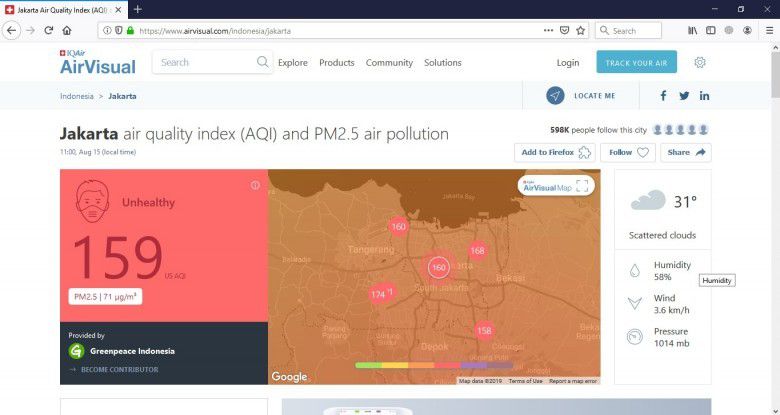
Task: Open the settings gear icon
Action: 700,62
